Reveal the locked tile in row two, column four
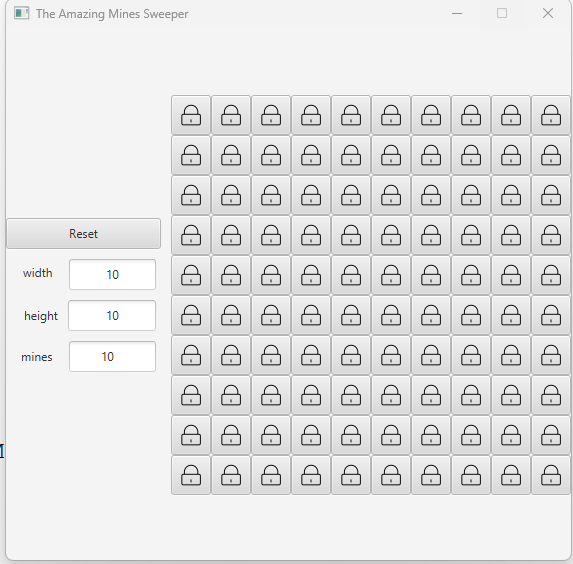 [x=311, y=155]
